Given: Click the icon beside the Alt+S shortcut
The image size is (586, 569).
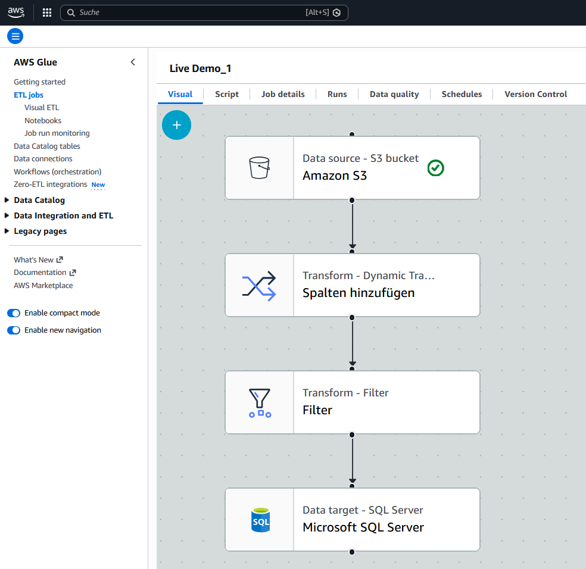Looking at the screenshot, I should click(x=337, y=13).
